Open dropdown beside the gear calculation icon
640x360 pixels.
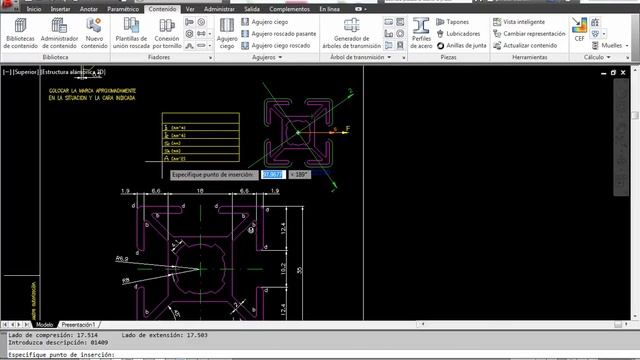click(x=604, y=34)
